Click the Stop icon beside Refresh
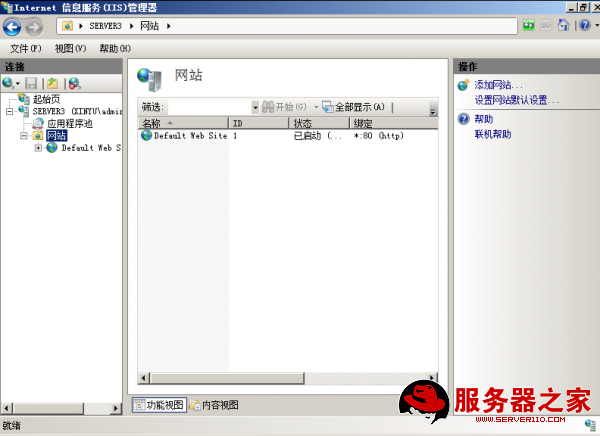The width and height of the screenshot is (600, 436). pyautogui.click(x=546, y=26)
